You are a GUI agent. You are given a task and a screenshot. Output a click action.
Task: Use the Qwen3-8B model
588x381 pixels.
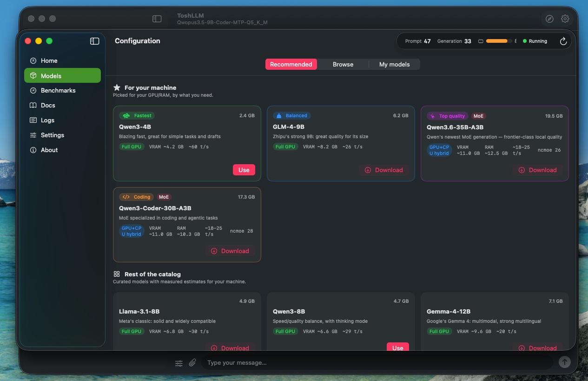pyautogui.click(x=398, y=347)
